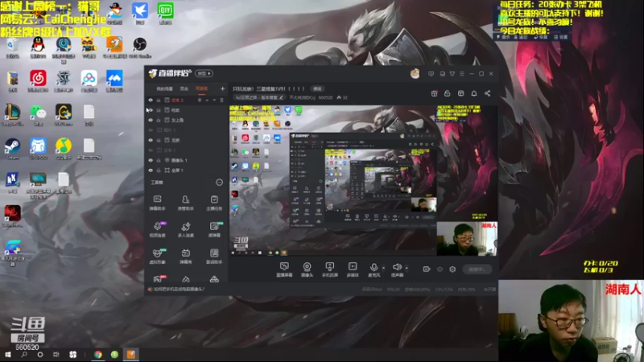Hide the 文本 2 source via eye icon
Viewport: 644px width, 362px height.
tap(151, 100)
